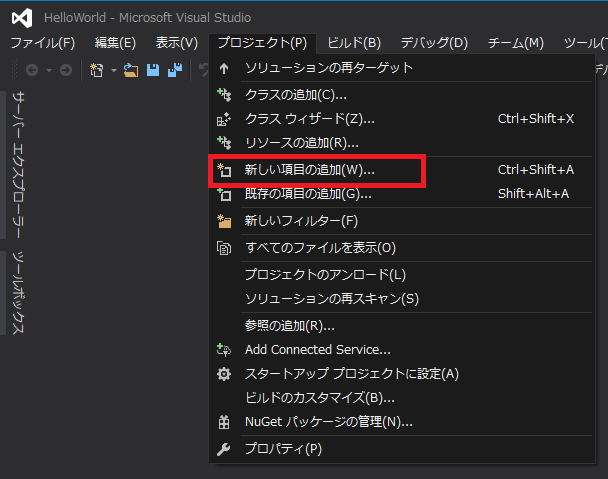Viewport: 608px width, 479px height.
Task: Click the Add Connected Service icon
Action: coord(224,350)
